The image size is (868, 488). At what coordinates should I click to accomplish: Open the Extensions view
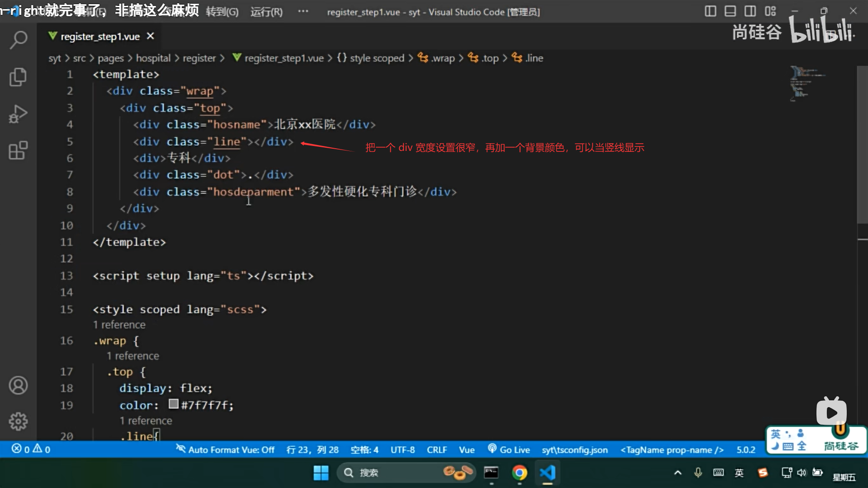pos(18,150)
